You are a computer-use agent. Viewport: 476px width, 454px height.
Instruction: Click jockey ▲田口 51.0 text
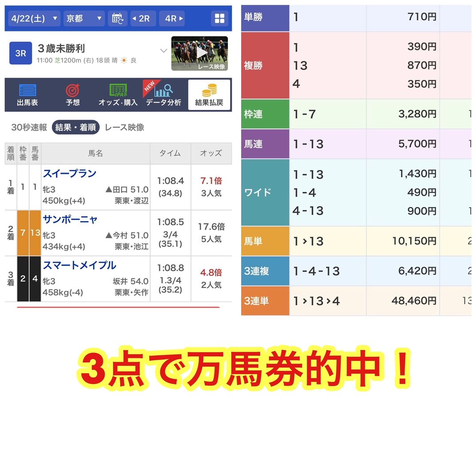[127, 190]
